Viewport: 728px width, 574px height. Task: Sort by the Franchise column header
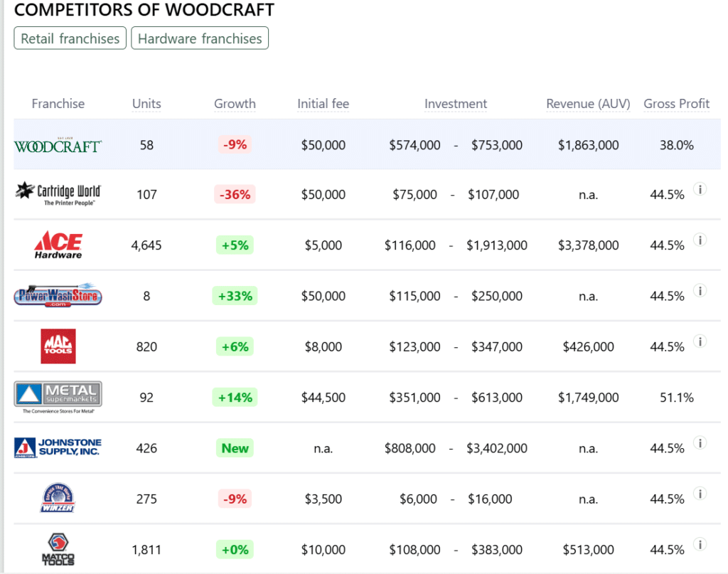[58, 104]
